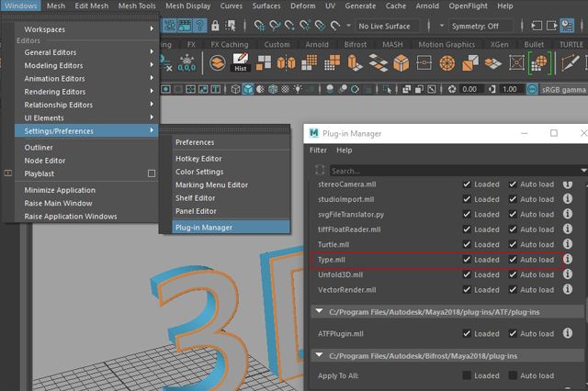Click the Multi-Cut knife shelf icon

tap(570, 62)
